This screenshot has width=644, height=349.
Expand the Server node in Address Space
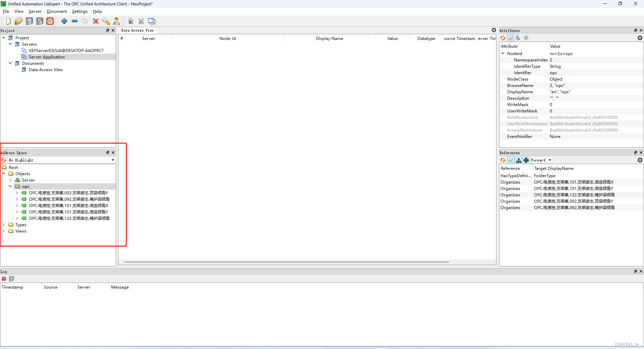tap(10, 180)
